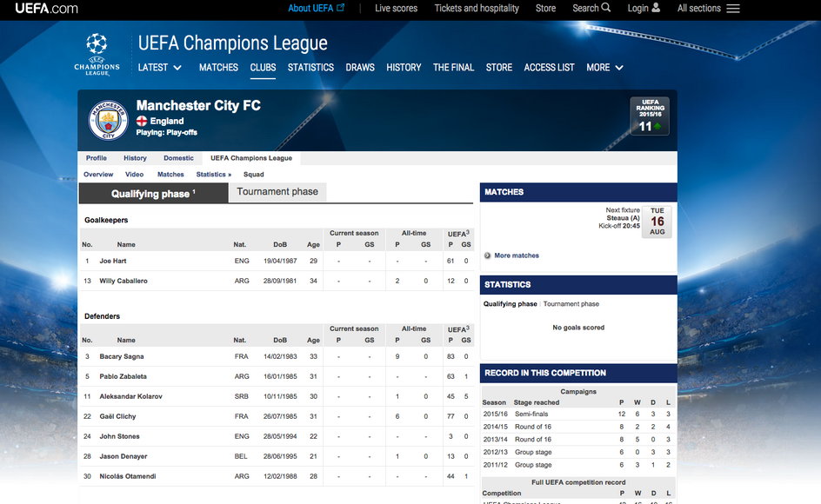Click the About UEFA external link icon
821x504 pixels.
click(x=340, y=8)
